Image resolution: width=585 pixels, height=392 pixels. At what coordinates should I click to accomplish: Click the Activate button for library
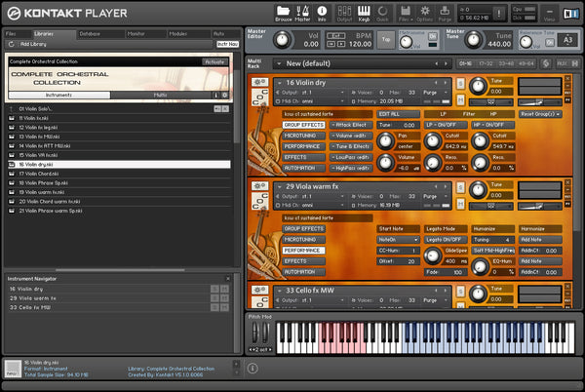pos(214,60)
